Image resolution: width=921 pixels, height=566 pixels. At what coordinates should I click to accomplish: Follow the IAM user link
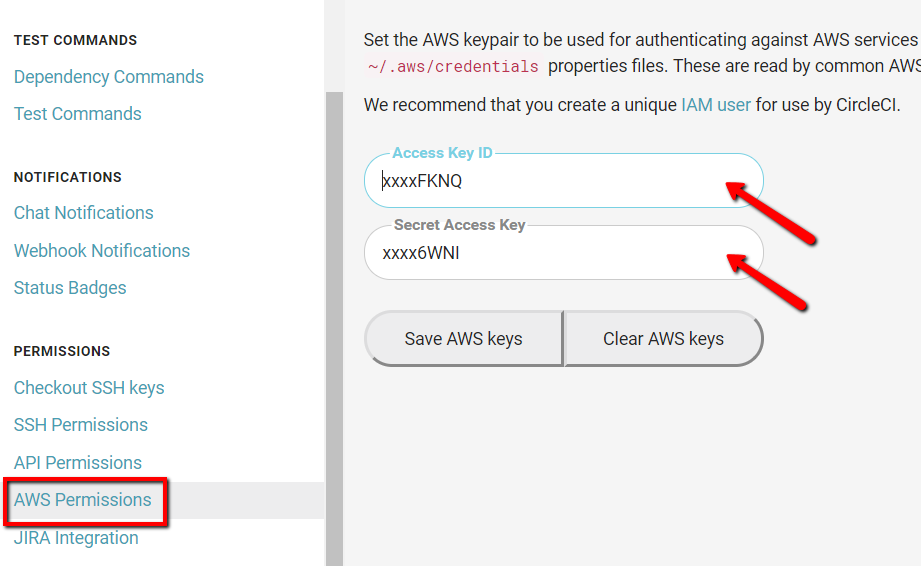click(715, 105)
